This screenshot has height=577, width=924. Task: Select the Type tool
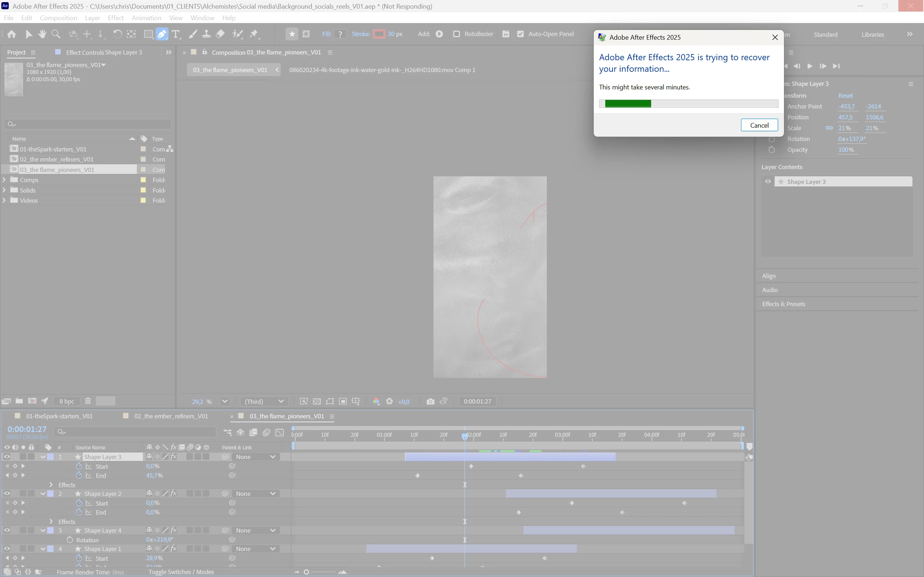[176, 34]
